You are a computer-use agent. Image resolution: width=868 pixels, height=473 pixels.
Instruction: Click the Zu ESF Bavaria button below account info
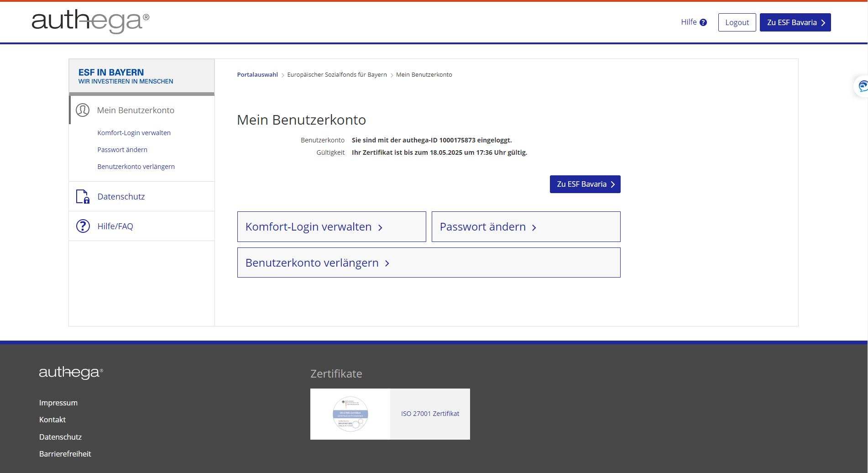(x=585, y=184)
